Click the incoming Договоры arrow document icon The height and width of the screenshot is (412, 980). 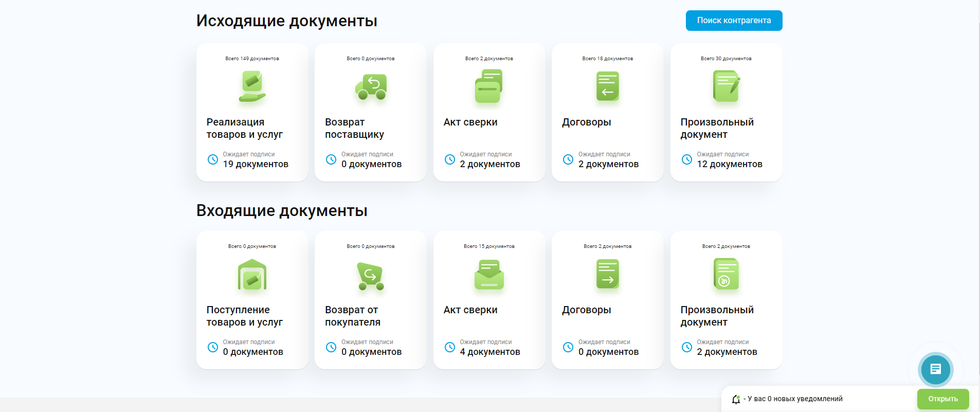(x=607, y=274)
